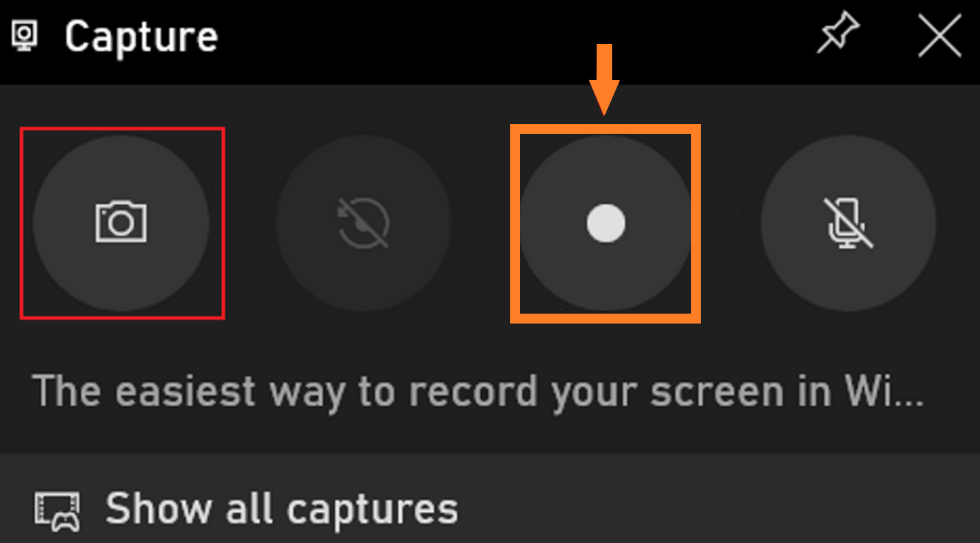Take a screenshot with the camera button
Screen dimensions: 980x543
pyautogui.click(x=121, y=223)
